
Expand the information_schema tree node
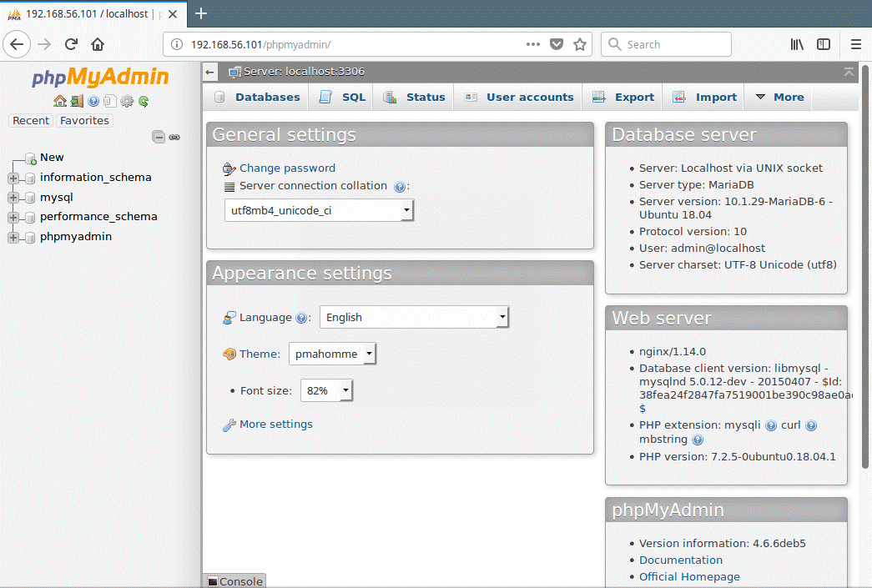tap(13, 178)
